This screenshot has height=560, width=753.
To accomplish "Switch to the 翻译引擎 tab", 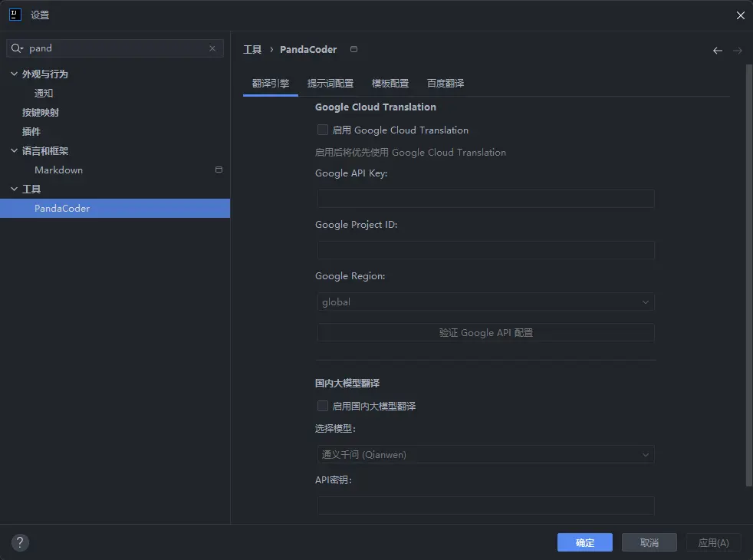I will 271,84.
